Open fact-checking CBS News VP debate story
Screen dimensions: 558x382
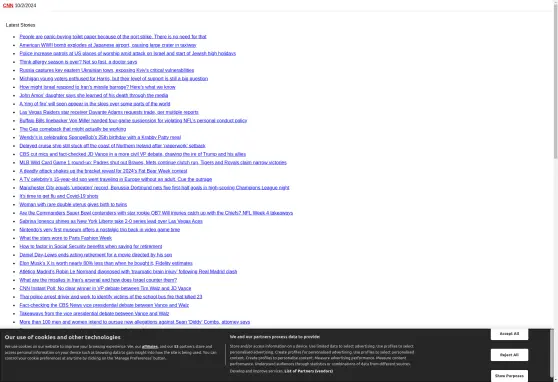(104, 305)
